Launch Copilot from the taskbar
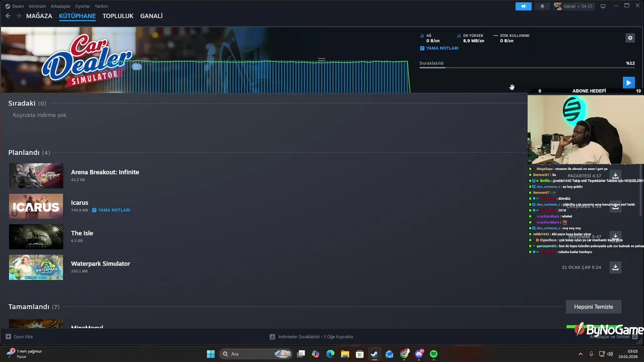The image size is (644, 362). pos(315,354)
